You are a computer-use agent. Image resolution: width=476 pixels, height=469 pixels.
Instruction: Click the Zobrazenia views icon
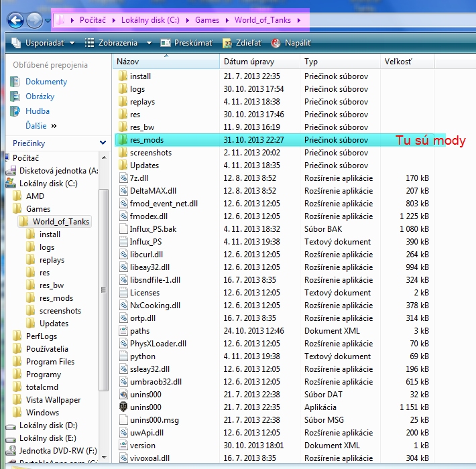[x=89, y=43]
